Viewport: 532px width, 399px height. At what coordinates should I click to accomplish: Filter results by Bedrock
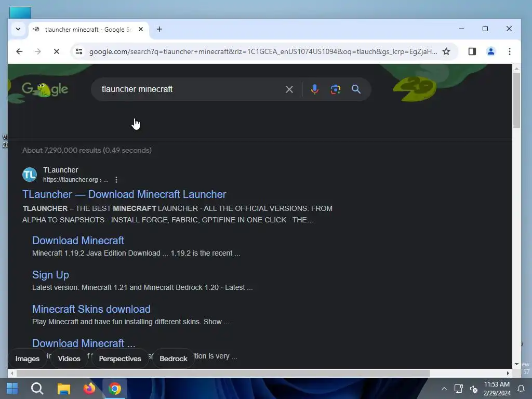174,358
